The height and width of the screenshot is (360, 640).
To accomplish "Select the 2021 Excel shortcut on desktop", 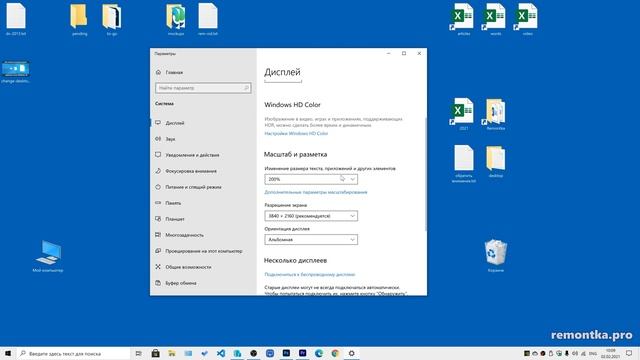I will [463, 113].
